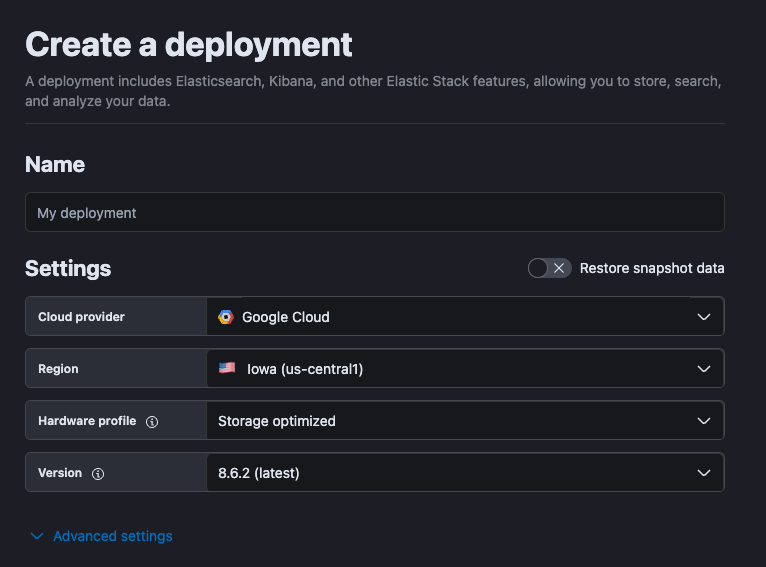Viewport: 766px width, 567px height.
Task: Click the Google Cloud logo icon
Action: [x=226, y=317]
